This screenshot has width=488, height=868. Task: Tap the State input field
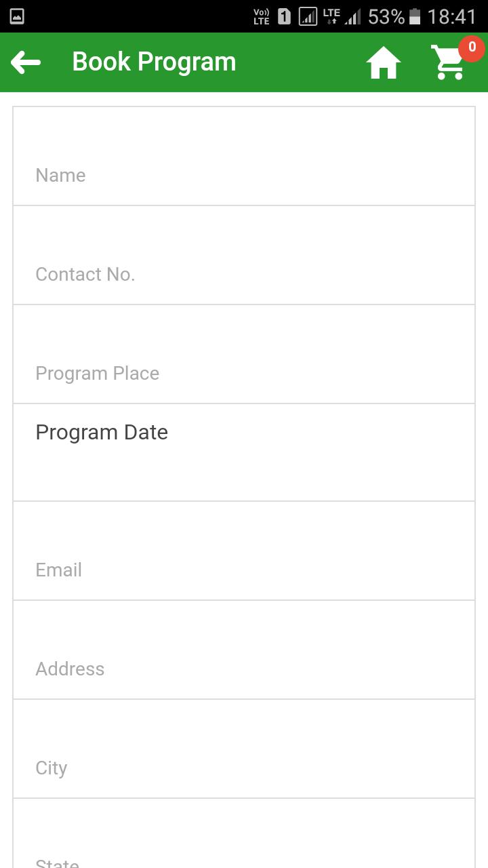click(244, 848)
